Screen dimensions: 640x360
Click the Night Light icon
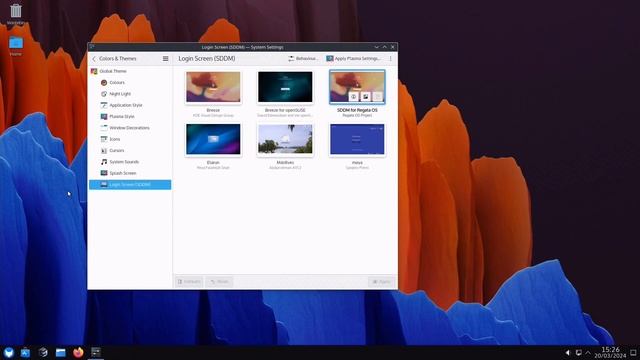[x=104, y=94]
